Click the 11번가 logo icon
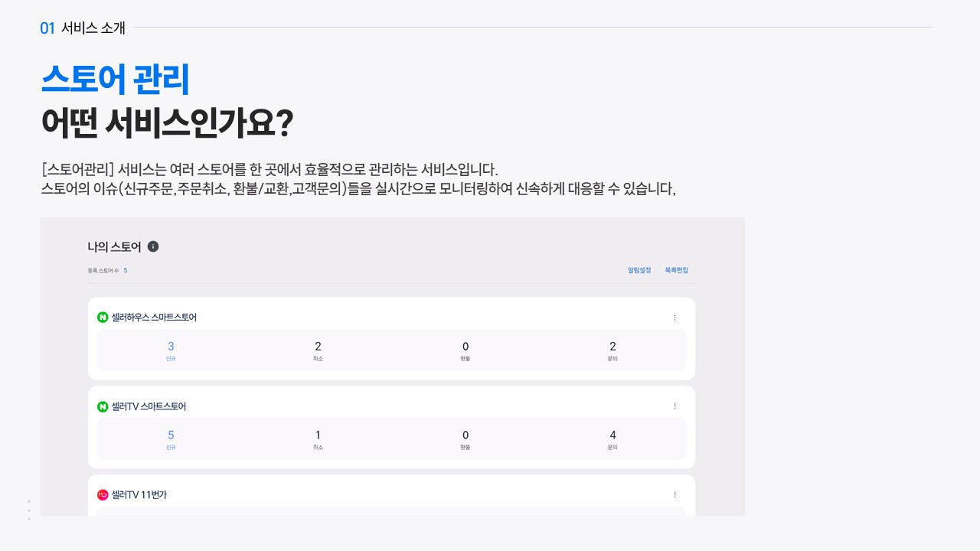Viewport: 980px width, 551px height. (x=103, y=495)
